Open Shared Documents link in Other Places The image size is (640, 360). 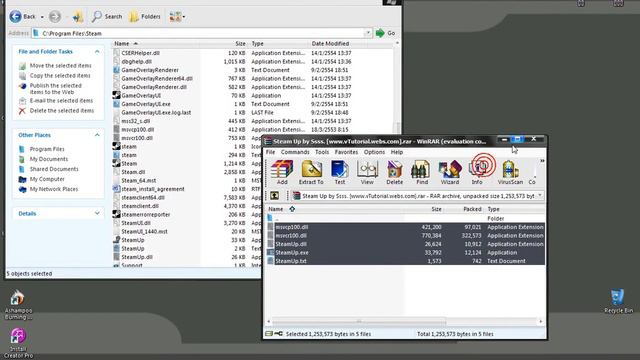point(54,169)
